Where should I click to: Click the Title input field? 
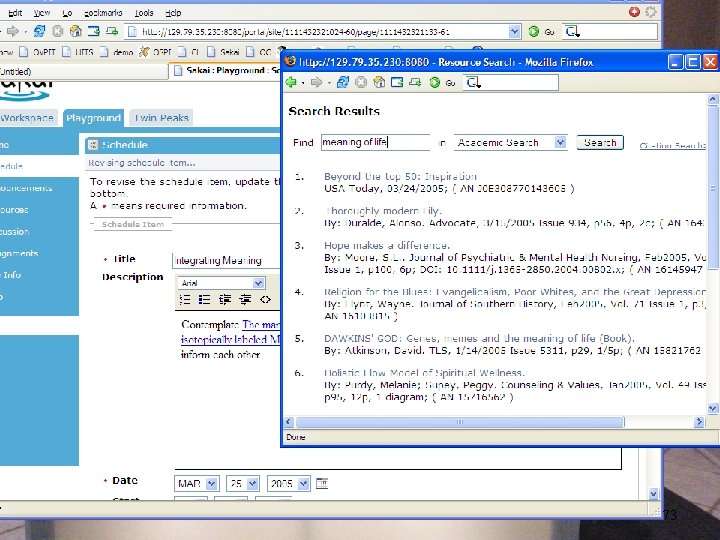coord(226,260)
